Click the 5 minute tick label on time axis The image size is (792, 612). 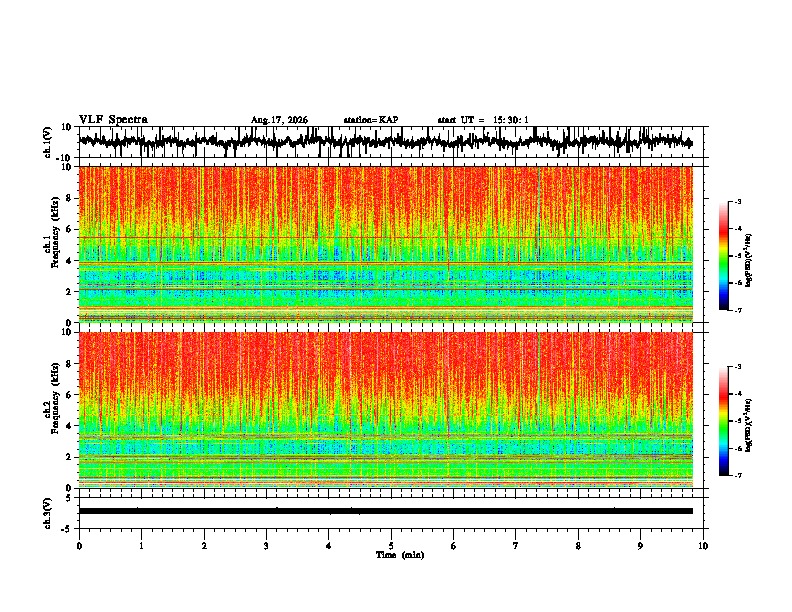pos(391,546)
